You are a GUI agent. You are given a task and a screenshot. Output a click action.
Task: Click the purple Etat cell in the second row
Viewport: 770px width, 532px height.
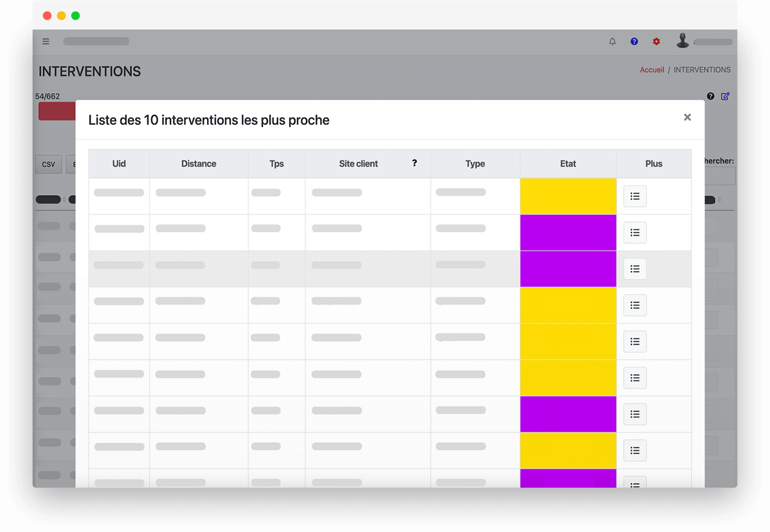tap(568, 233)
